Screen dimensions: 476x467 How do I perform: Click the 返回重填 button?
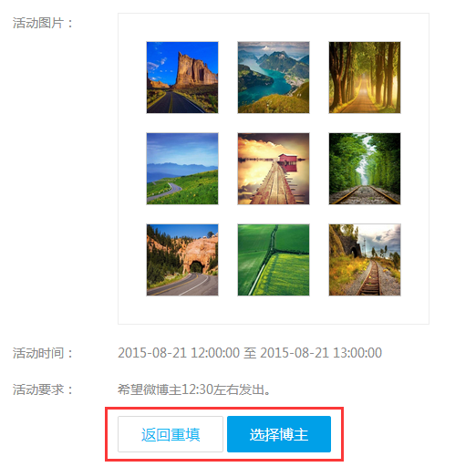coord(171,434)
